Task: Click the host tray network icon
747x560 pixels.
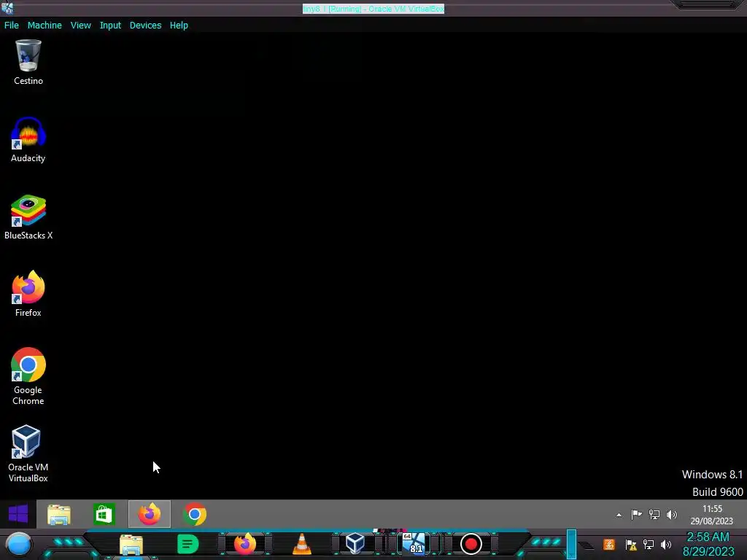Action: coord(648,544)
